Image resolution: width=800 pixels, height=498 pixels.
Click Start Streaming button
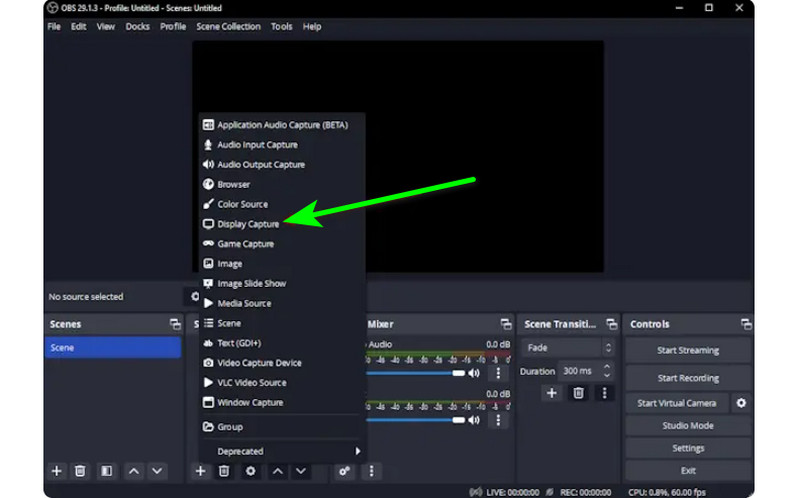point(688,351)
